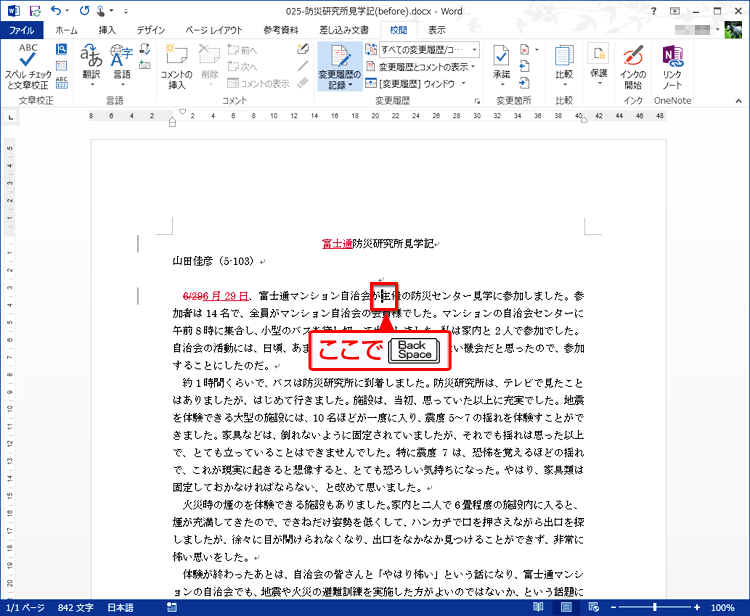
Task: Open undo history dropdown arrow
Action: click(67, 11)
